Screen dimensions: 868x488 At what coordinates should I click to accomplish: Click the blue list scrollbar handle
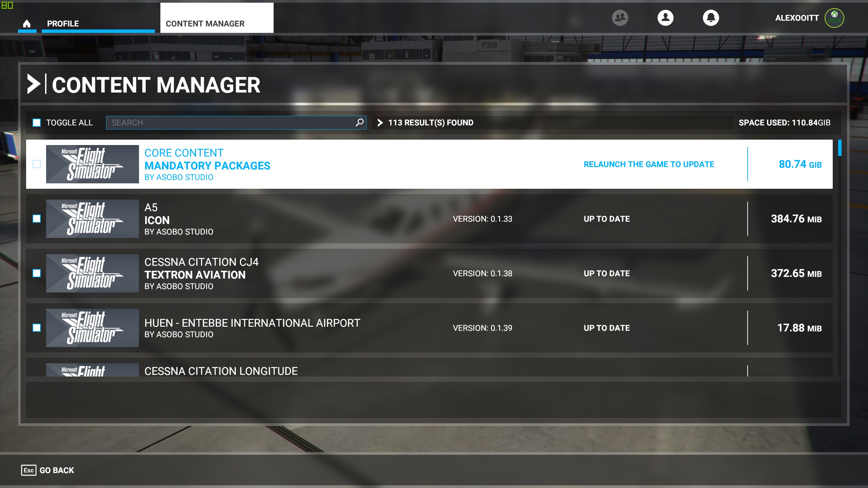[x=840, y=148]
